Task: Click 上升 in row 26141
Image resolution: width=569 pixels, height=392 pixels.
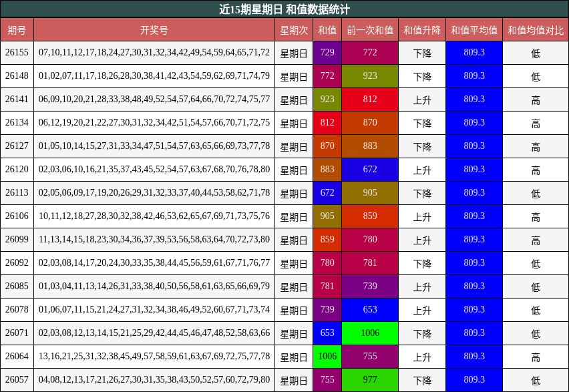Action: tap(422, 100)
